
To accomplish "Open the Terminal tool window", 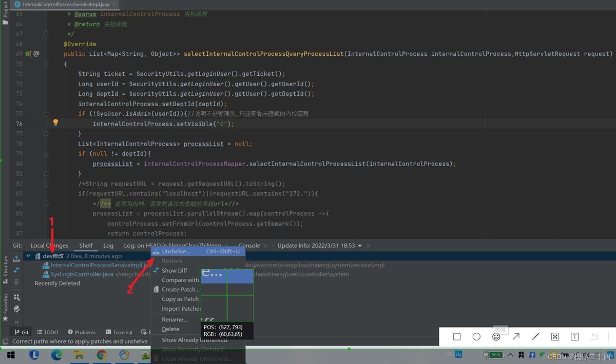I will 119,332.
